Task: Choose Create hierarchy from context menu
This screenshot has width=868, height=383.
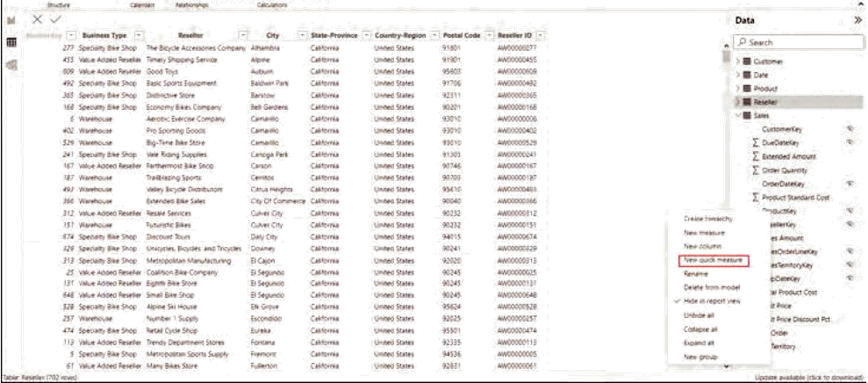Action: pyautogui.click(x=708, y=219)
